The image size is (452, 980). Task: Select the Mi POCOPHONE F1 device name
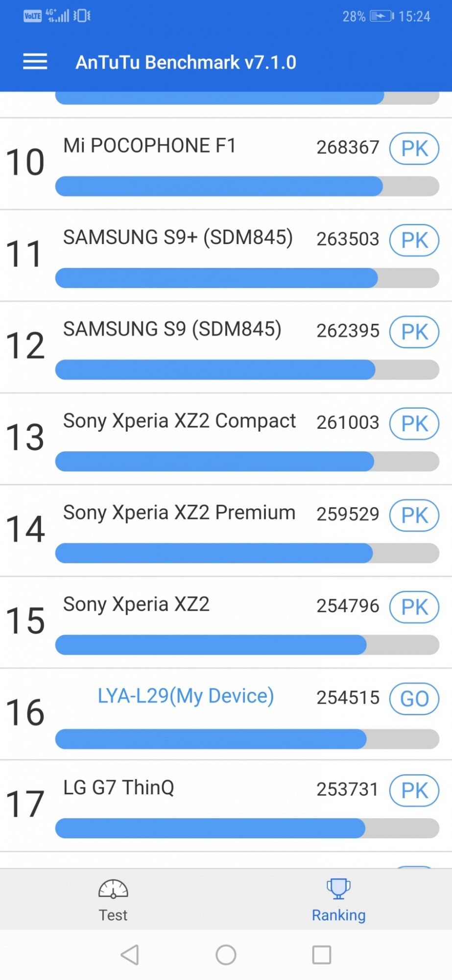[149, 146]
